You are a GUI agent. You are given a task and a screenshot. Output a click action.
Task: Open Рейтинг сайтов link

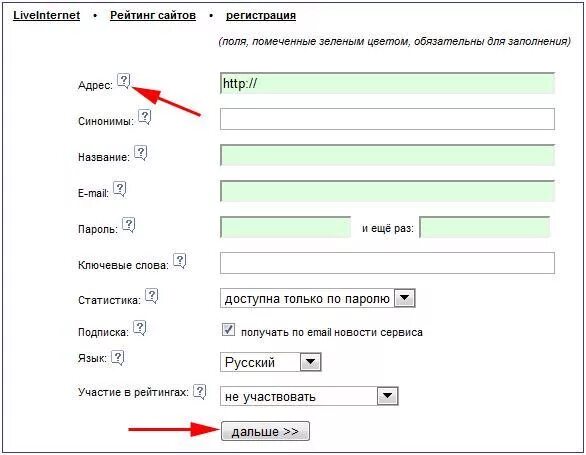pyautogui.click(x=153, y=15)
